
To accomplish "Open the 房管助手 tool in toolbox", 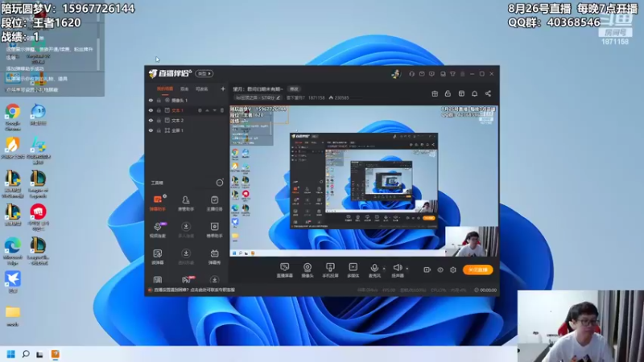I will coord(186,204).
